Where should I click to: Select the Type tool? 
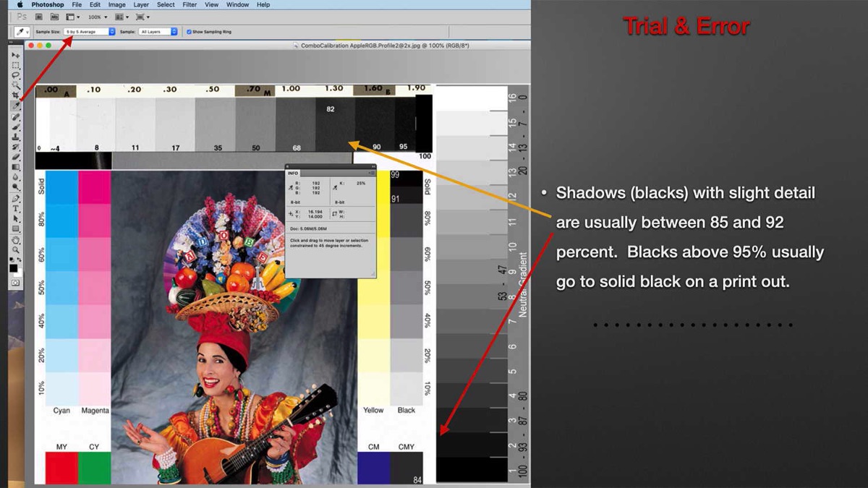(15, 209)
